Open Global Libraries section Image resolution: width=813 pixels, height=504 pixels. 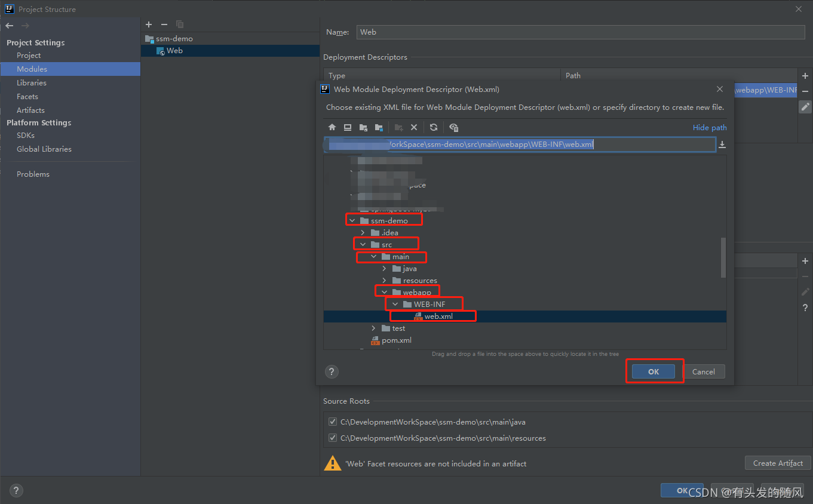(x=44, y=149)
